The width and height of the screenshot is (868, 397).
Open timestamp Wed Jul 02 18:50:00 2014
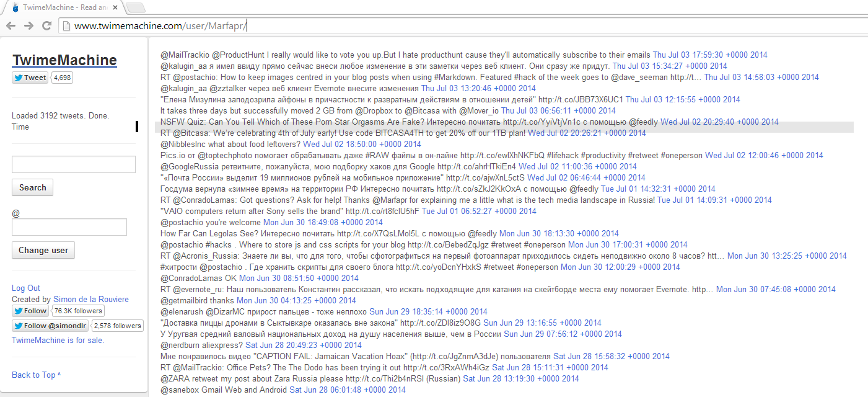[x=362, y=144]
